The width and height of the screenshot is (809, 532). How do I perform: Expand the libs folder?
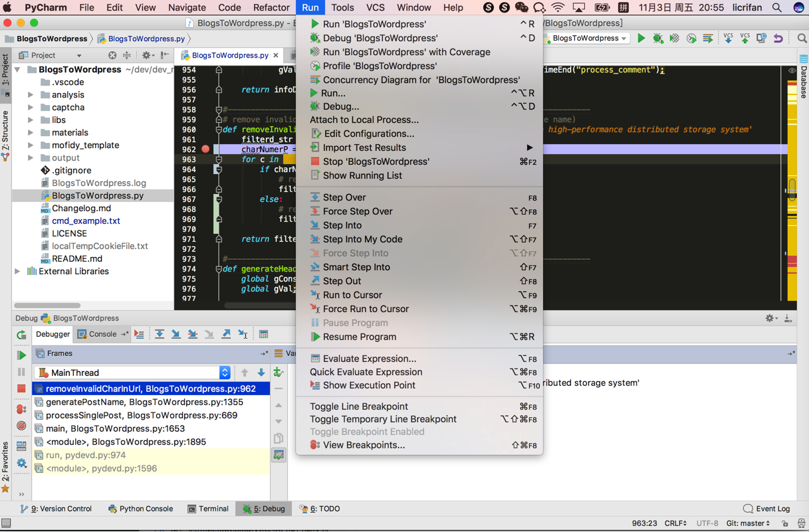tap(31, 120)
